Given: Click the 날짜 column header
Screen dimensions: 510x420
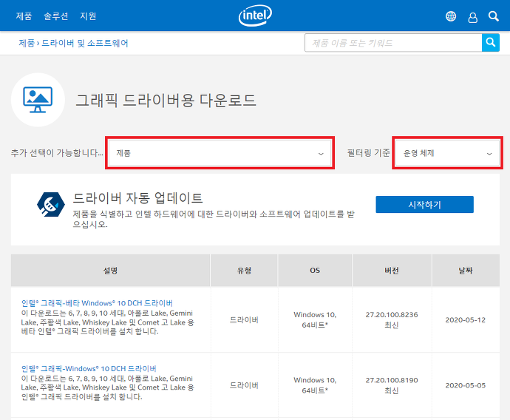Looking at the screenshot, I should click(x=466, y=271).
